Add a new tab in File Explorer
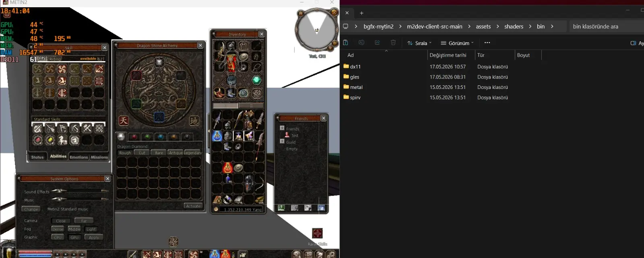The width and height of the screenshot is (644, 258). tap(361, 13)
